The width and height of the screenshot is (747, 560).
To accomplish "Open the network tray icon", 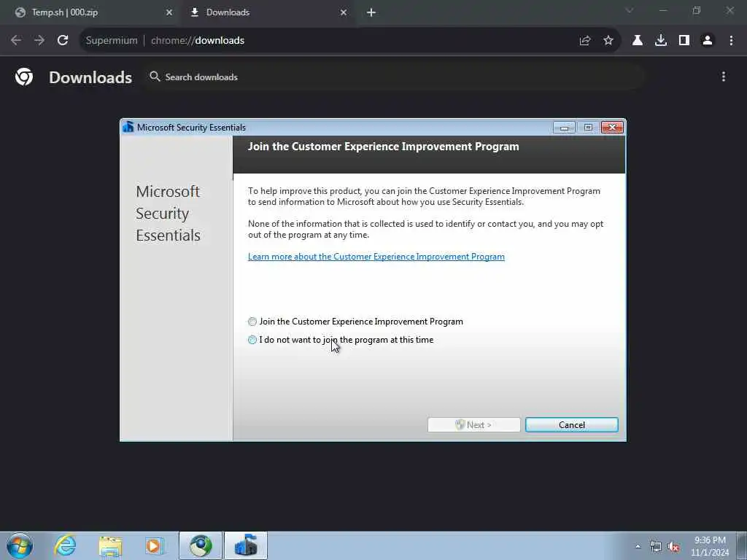I will pyautogui.click(x=656, y=547).
